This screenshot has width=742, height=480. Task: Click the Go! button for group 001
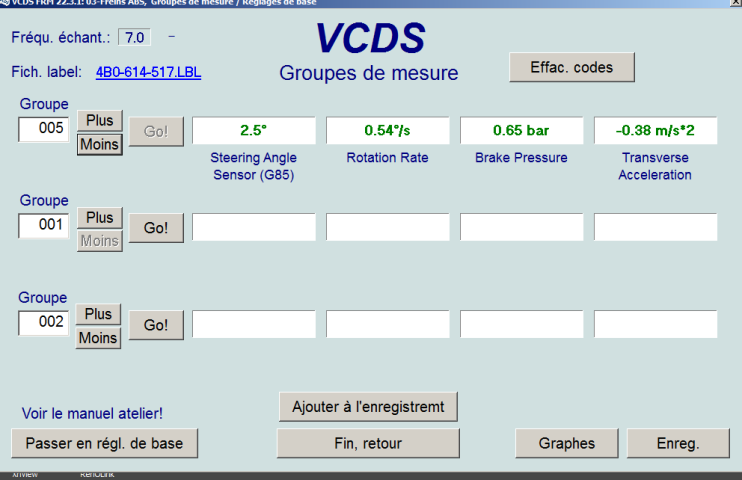(156, 228)
